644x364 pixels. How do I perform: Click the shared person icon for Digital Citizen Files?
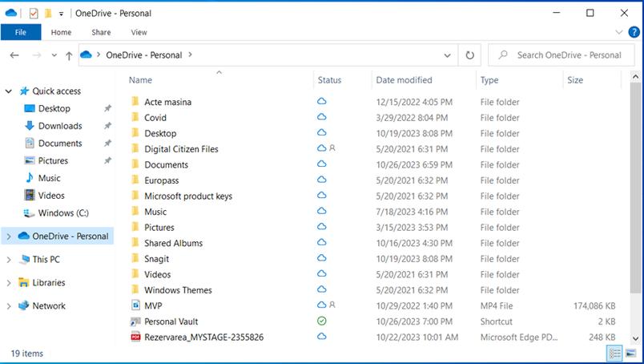(x=332, y=148)
